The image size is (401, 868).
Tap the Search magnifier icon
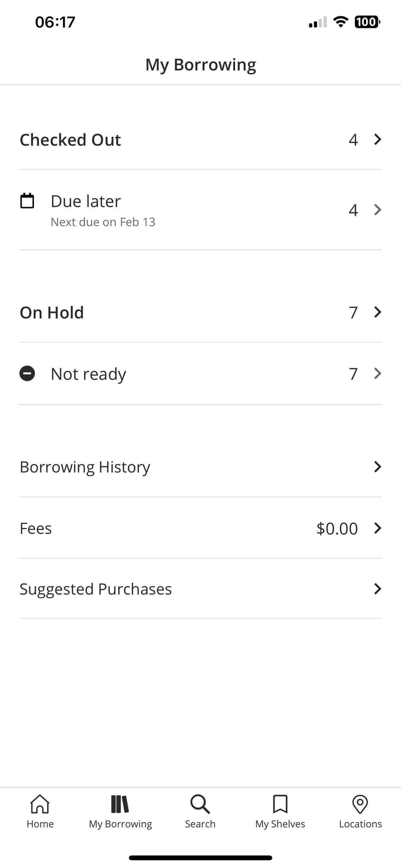pos(200,804)
